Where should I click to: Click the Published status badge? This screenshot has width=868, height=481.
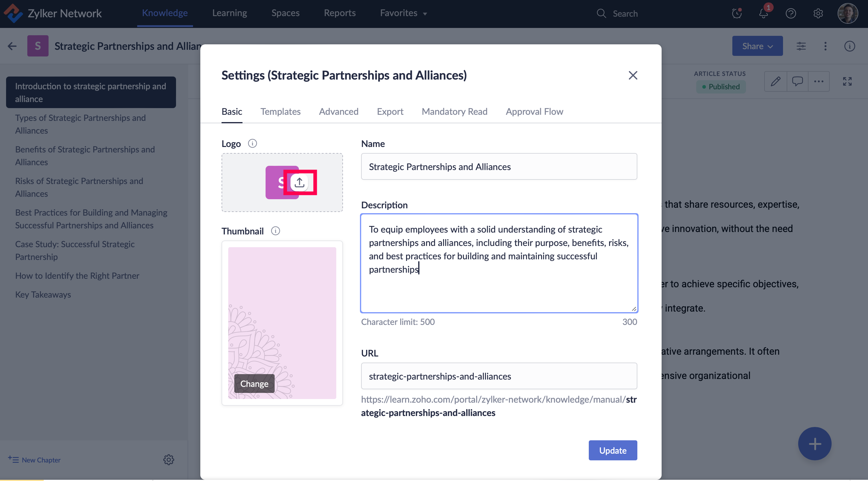pos(721,87)
